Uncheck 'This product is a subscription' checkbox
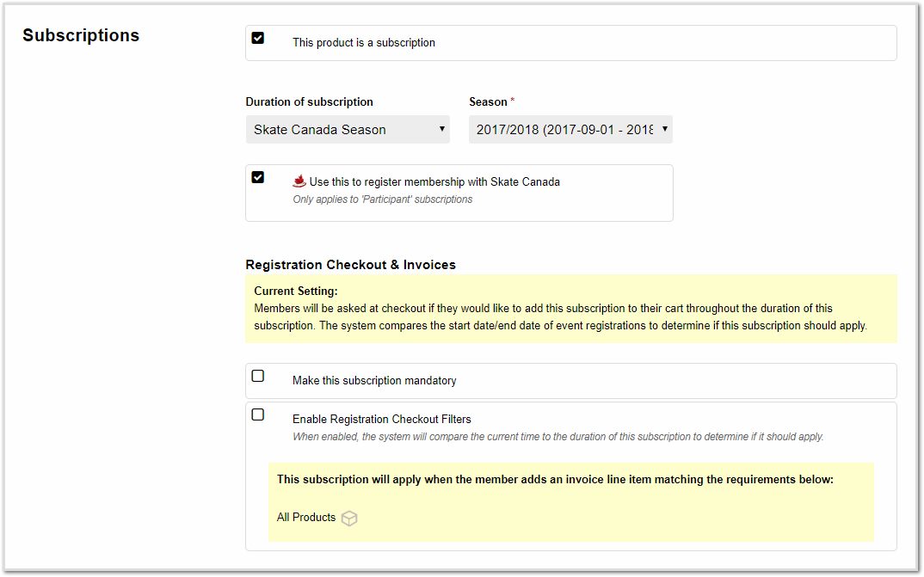Image resolution: width=924 pixels, height=577 pixels. (257, 39)
